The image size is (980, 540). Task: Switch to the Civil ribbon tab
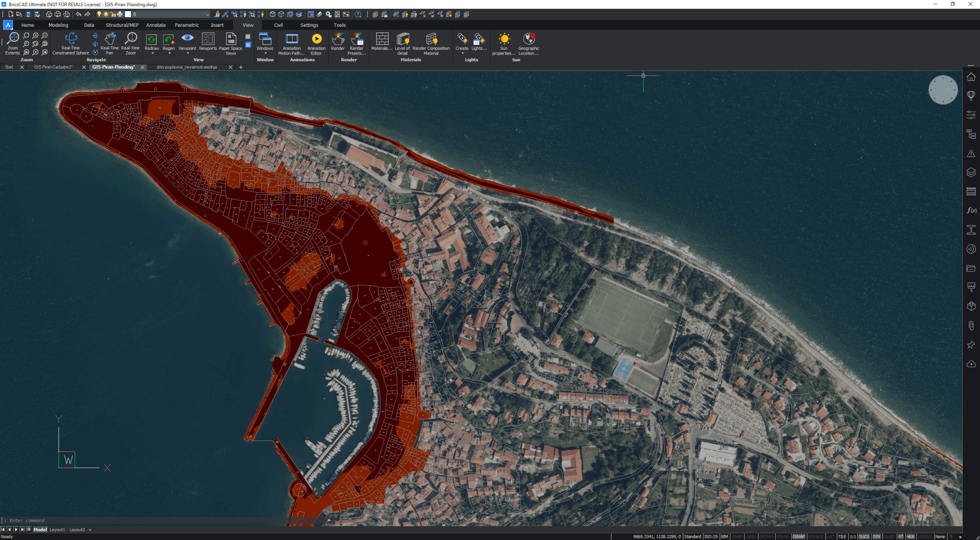click(x=278, y=25)
